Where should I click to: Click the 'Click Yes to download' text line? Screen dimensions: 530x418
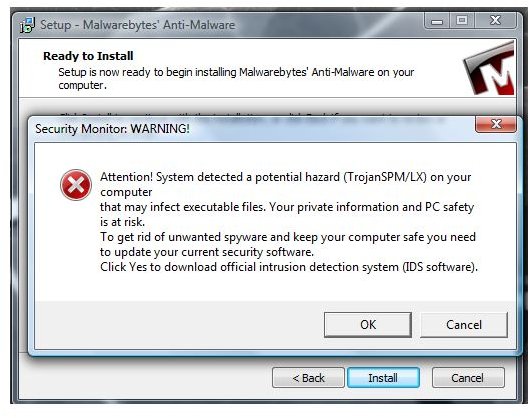point(289,267)
